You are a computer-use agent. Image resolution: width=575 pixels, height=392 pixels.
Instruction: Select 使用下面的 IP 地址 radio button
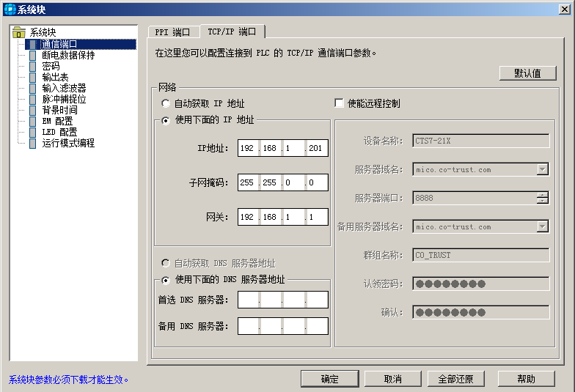pos(166,120)
